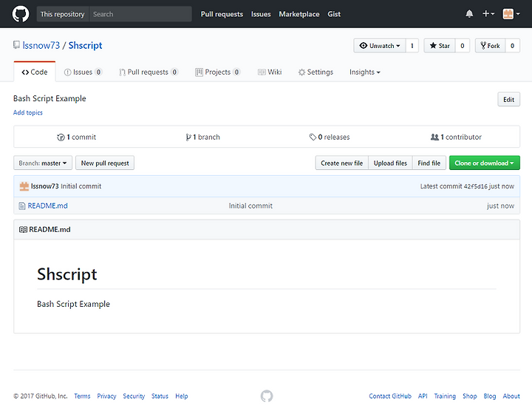
Task: Click Create new file
Action: 341,163
